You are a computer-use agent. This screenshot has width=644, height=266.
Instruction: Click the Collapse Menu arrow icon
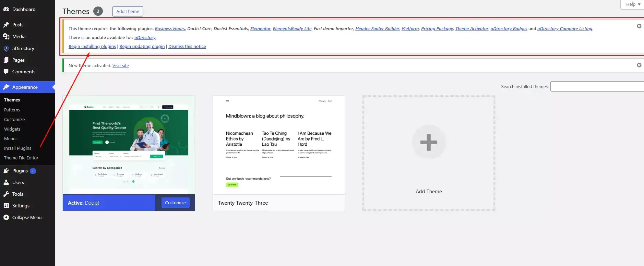(6, 217)
